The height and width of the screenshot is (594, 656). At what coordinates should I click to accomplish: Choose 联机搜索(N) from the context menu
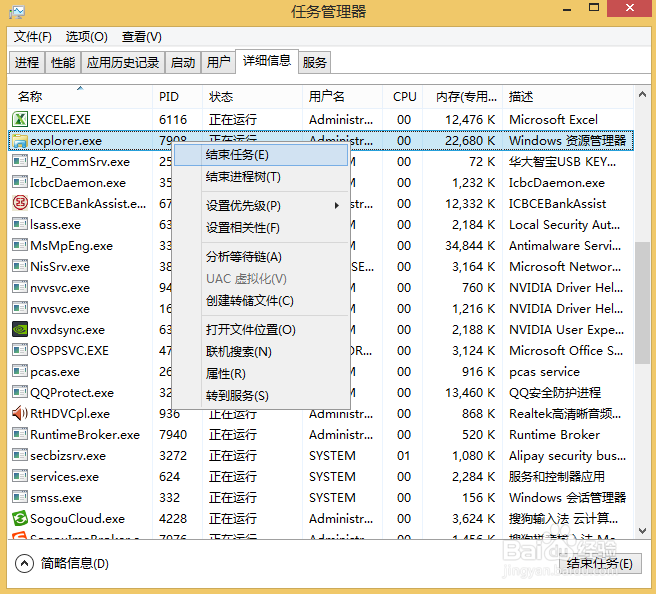tap(261, 352)
